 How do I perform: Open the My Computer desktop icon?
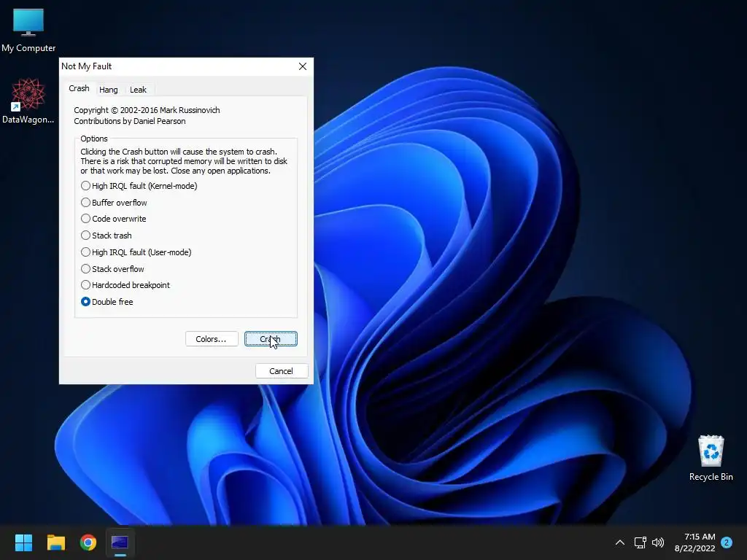tap(28, 30)
